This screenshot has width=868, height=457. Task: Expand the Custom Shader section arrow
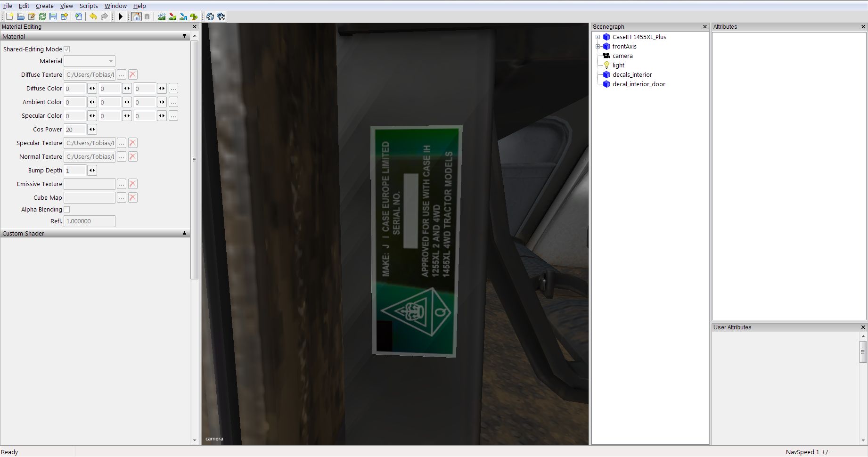tap(184, 233)
